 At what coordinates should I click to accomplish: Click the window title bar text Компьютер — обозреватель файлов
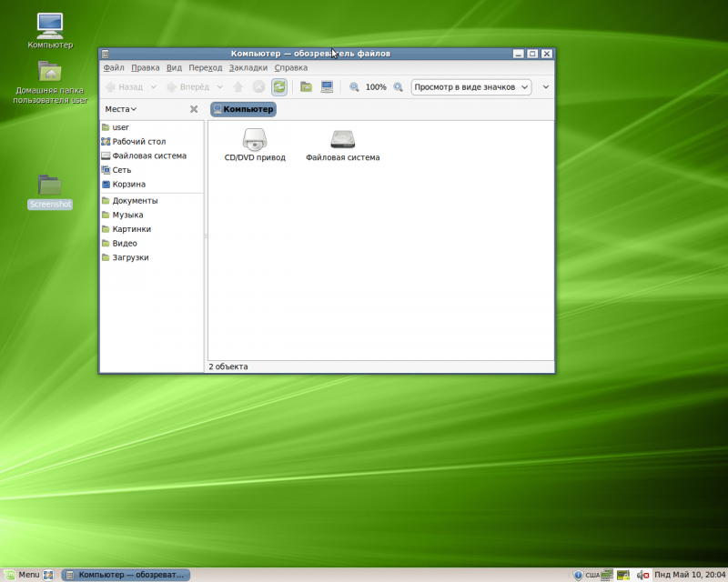(310, 54)
